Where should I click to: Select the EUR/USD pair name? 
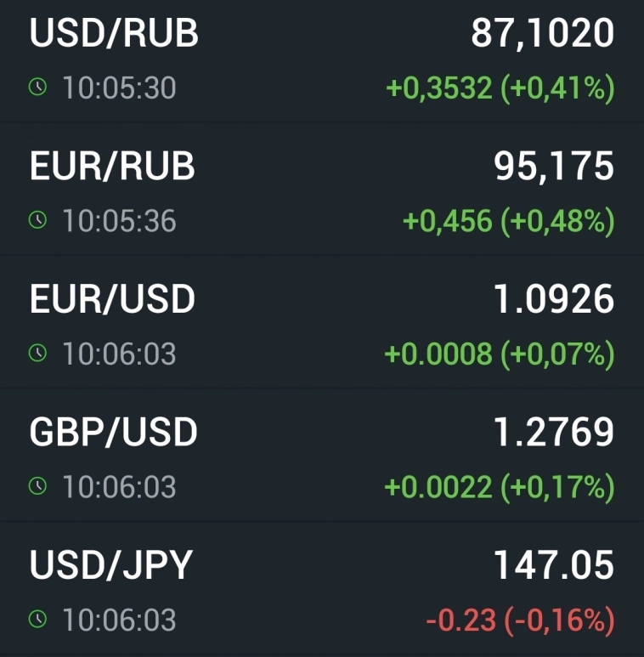pyautogui.click(x=112, y=299)
